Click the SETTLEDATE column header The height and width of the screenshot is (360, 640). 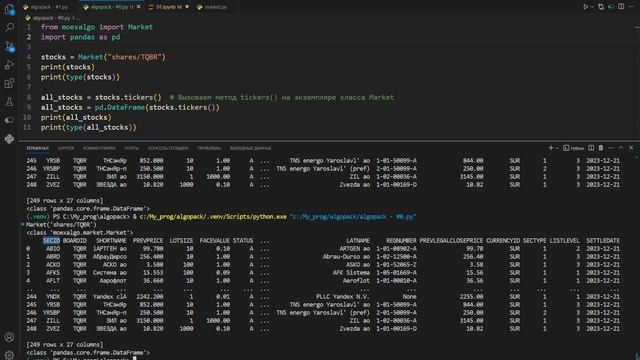[603, 240]
